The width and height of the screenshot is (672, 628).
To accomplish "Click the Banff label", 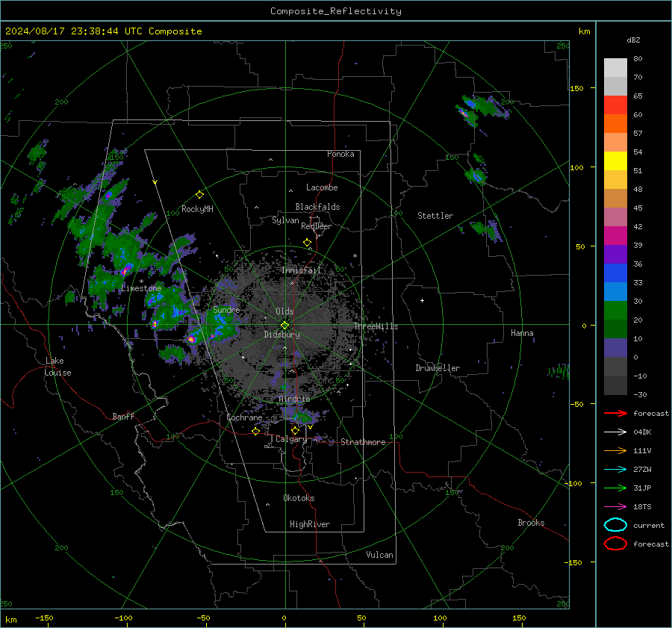I will pos(123,416).
